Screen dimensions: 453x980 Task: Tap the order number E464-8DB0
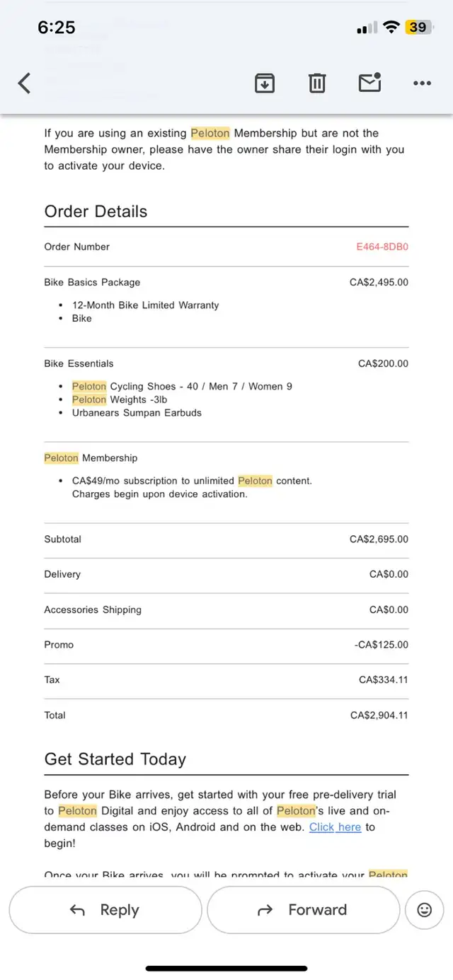[x=382, y=247]
